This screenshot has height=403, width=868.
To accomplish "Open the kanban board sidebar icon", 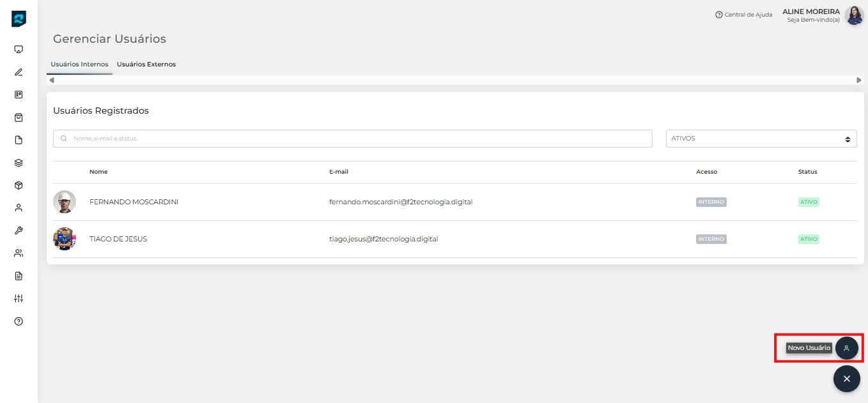I will pyautogui.click(x=19, y=95).
